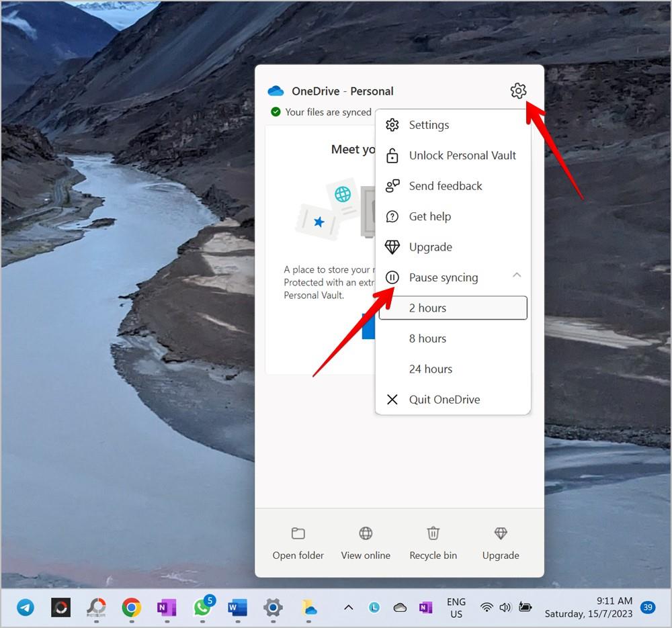Click the 'OneDrive - Personal' title
Viewport: 672px width, 628px height.
(x=343, y=91)
